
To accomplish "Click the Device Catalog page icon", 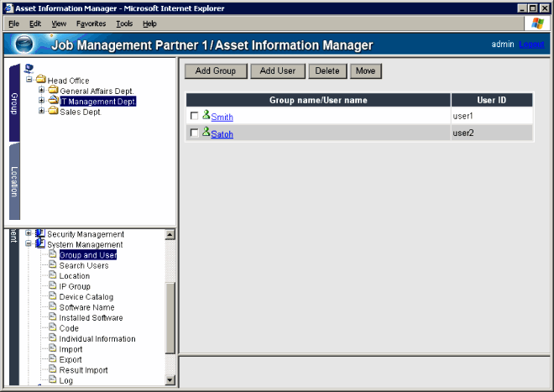I will point(52,297).
